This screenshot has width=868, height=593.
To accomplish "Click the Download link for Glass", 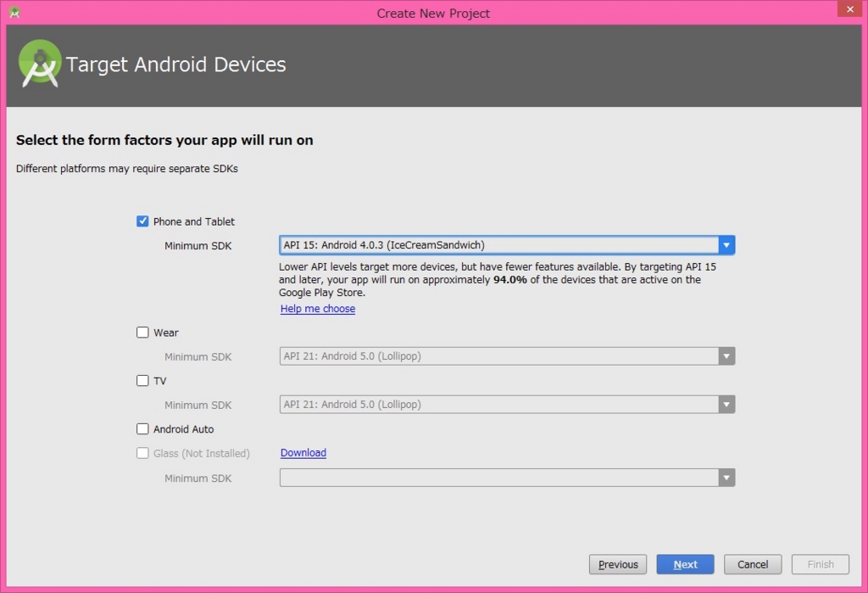I will (303, 453).
